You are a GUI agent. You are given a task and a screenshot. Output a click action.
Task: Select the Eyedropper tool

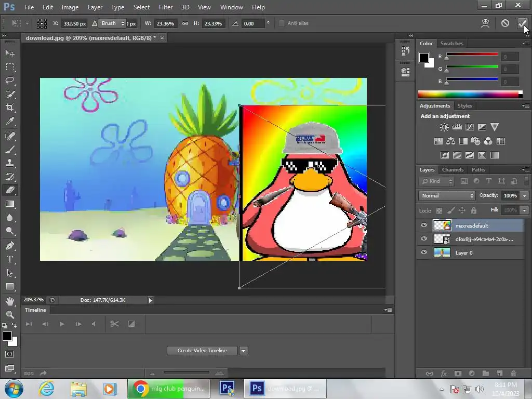[10, 121]
